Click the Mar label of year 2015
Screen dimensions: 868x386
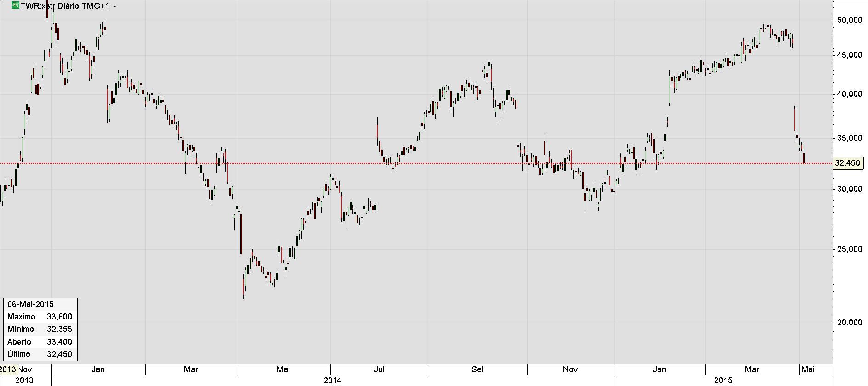tap(752, 369)
